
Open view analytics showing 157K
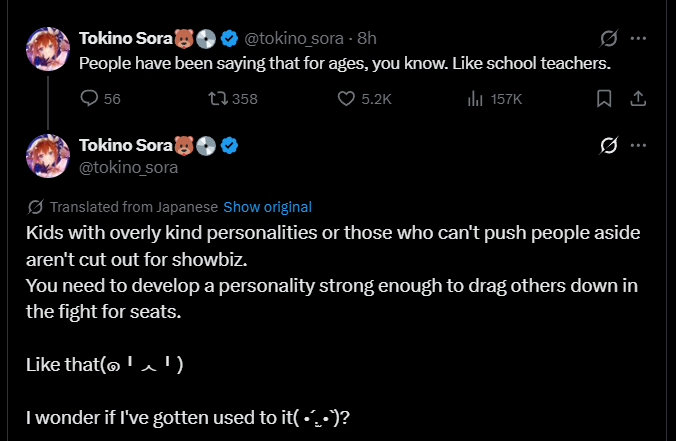click(476, 99)
